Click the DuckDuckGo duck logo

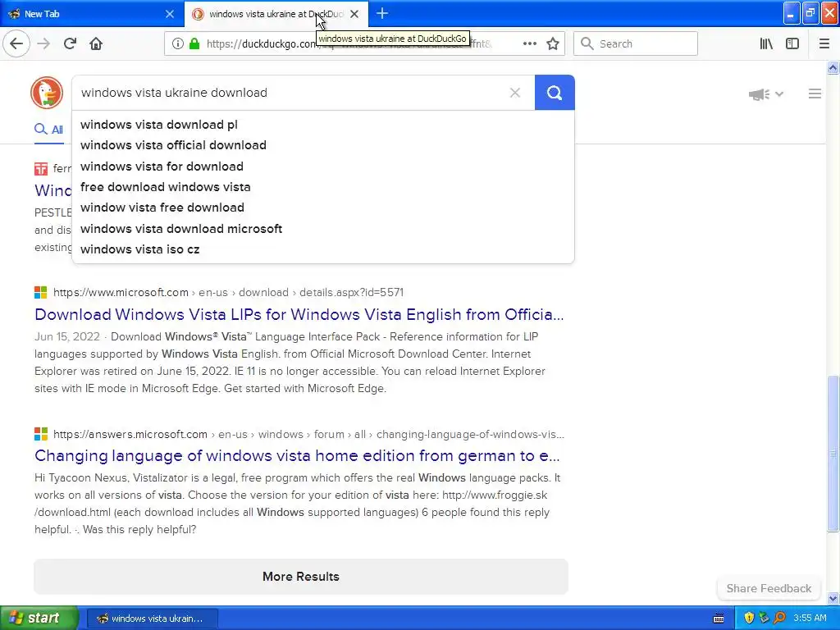click(47, 93)
